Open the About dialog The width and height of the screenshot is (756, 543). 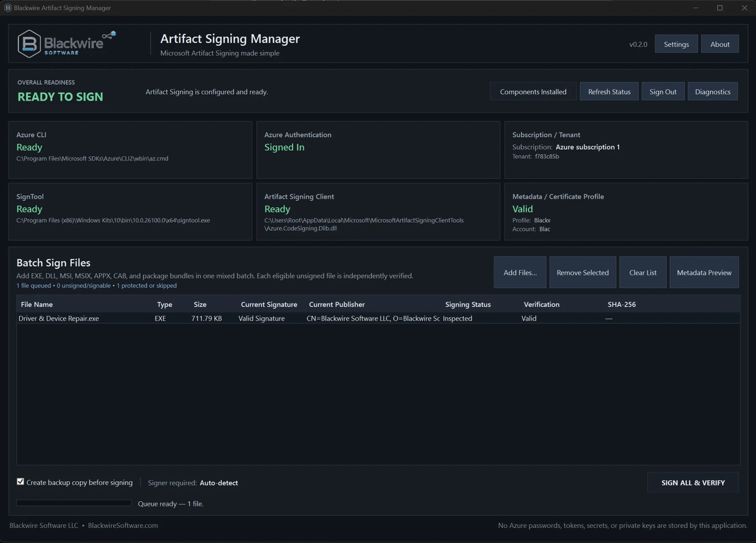point(720,44)
